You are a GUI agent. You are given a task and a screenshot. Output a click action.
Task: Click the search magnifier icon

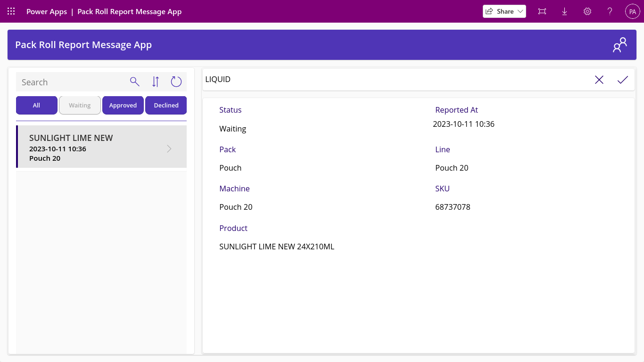[x=135, y=82]
